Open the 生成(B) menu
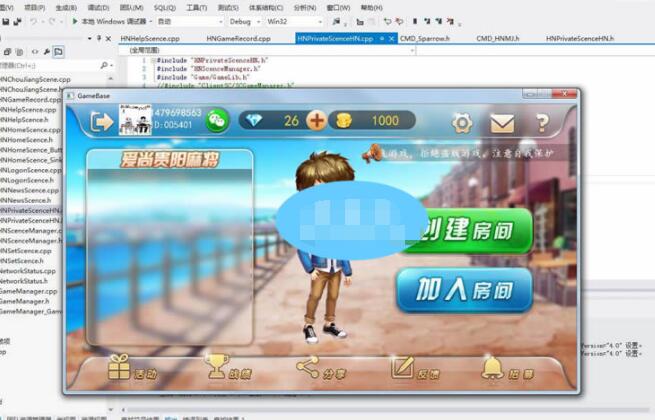 [x=66, y=8]
